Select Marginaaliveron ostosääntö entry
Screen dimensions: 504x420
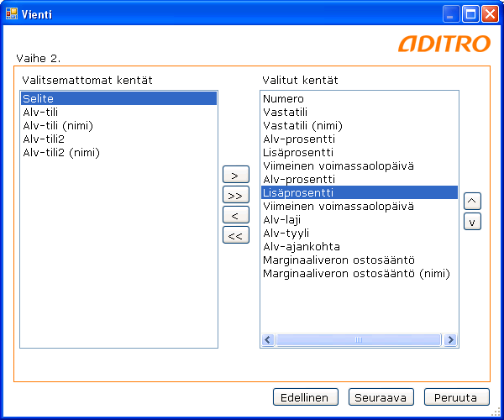pyautogui.click(x=359, y=260)
